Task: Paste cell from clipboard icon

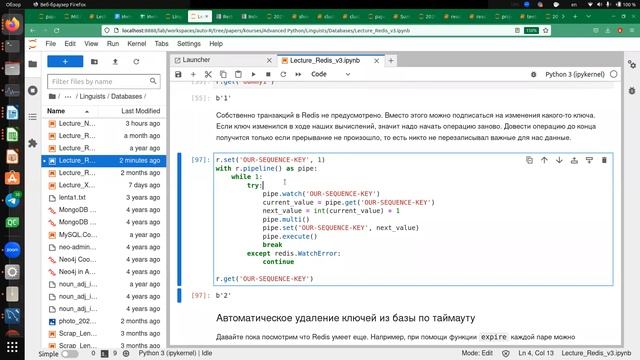Action: (238, 74)
